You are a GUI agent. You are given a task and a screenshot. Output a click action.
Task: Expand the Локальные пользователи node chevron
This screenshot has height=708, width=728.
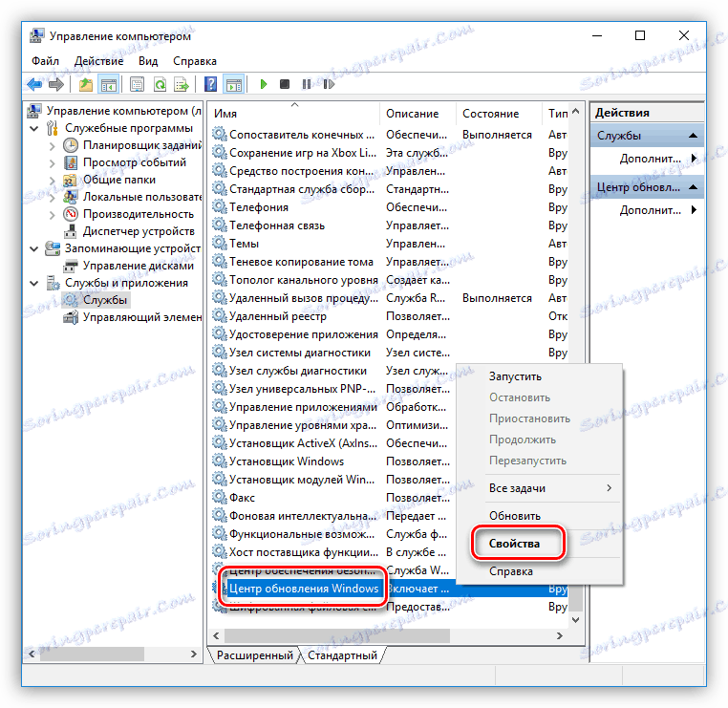pyautogui.click(x=52, y=198)
